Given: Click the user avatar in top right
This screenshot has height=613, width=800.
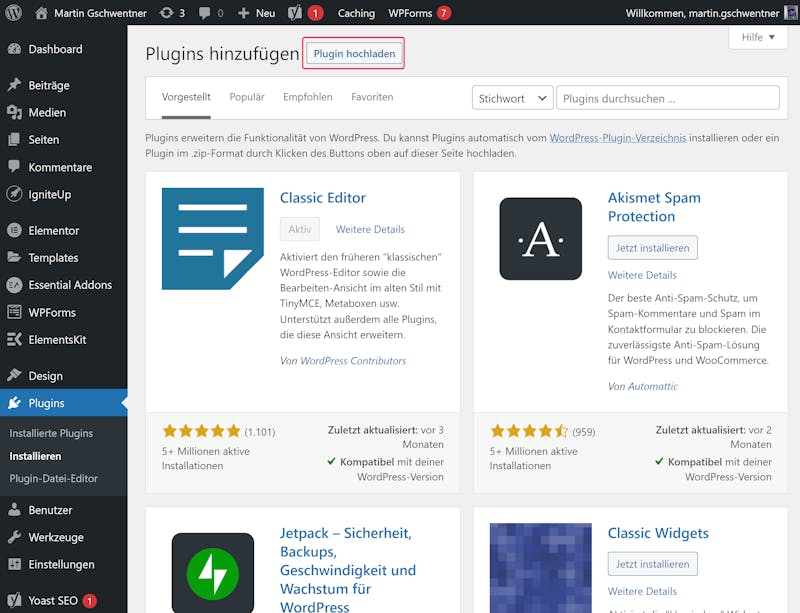Looking at the screenshot, I should pos(791,13).
